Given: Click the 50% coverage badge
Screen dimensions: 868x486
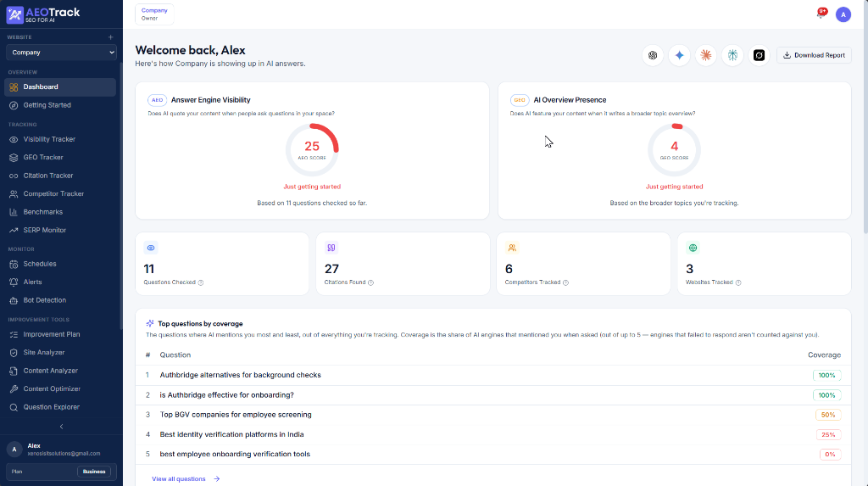Looking at the screenshot, I should click(828, 415).
